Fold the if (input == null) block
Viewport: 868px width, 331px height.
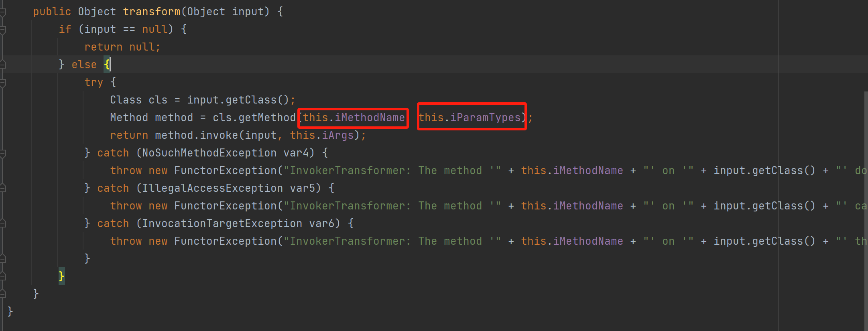click(x=3, y=30)
